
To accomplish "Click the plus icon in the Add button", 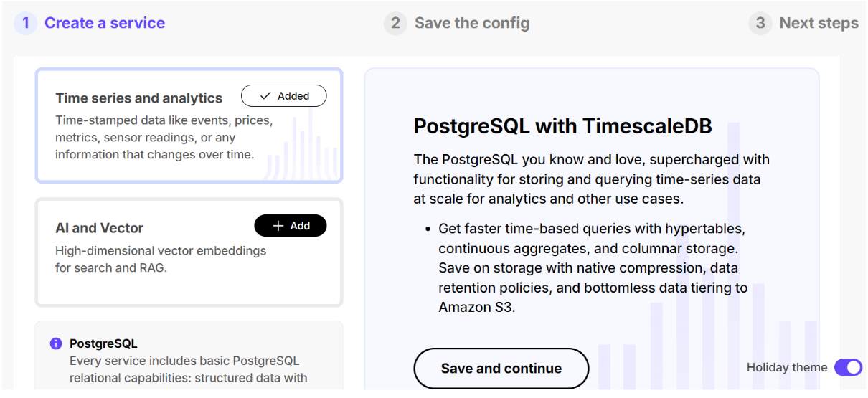I will tap(278, 226).
